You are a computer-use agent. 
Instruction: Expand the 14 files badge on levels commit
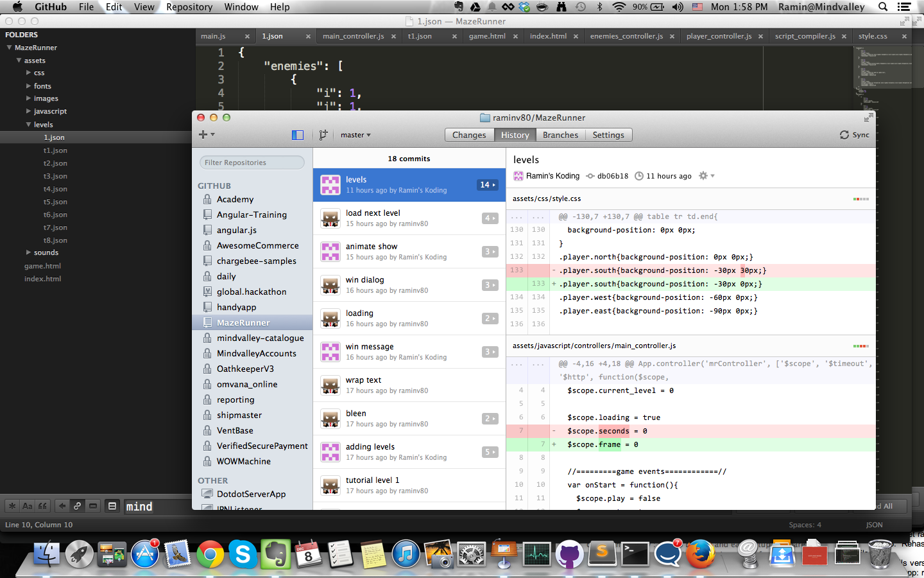tap(488, 185)
